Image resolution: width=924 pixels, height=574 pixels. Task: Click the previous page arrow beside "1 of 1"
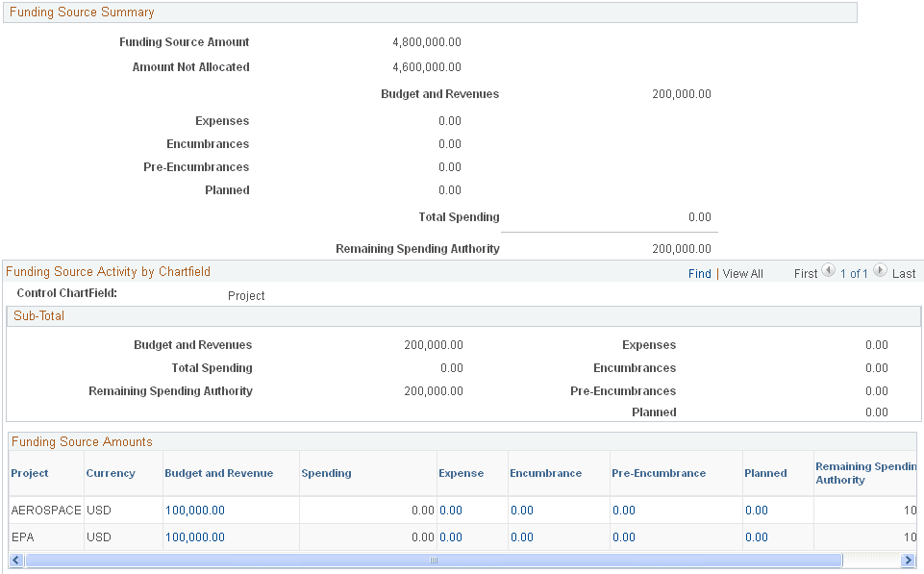[828, 273]
